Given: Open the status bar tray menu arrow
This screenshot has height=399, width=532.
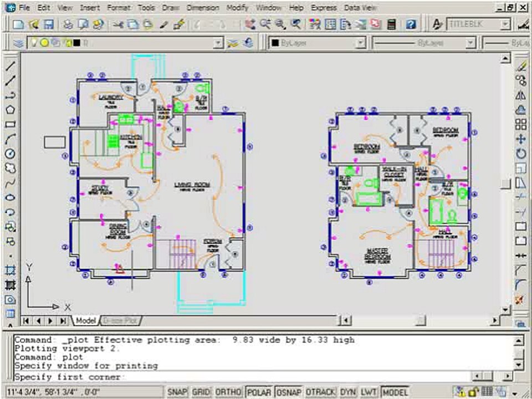Looking at the screenshot, I should tap(515, 393).
